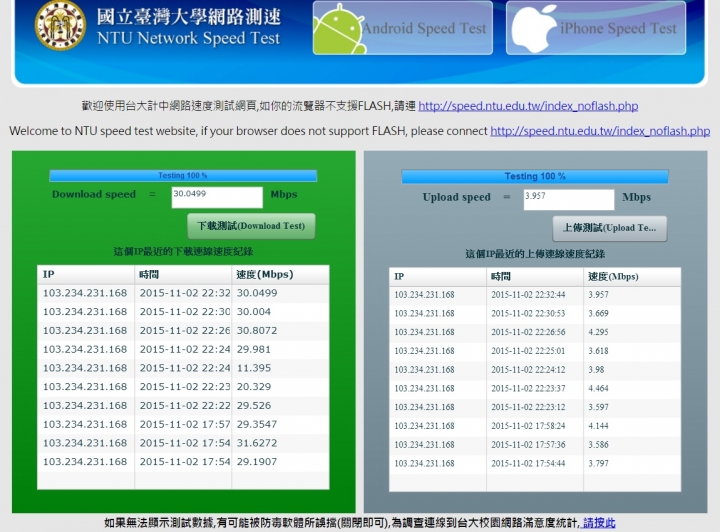Click upload time cell 2015-11-02 17:57:36

(535, 446)
